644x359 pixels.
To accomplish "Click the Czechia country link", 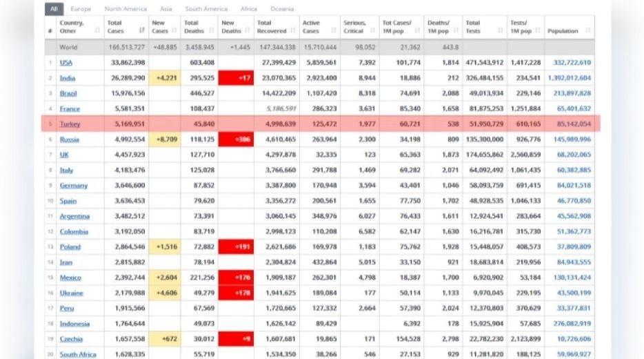I will pyautogui.click(x=71, y=339).
